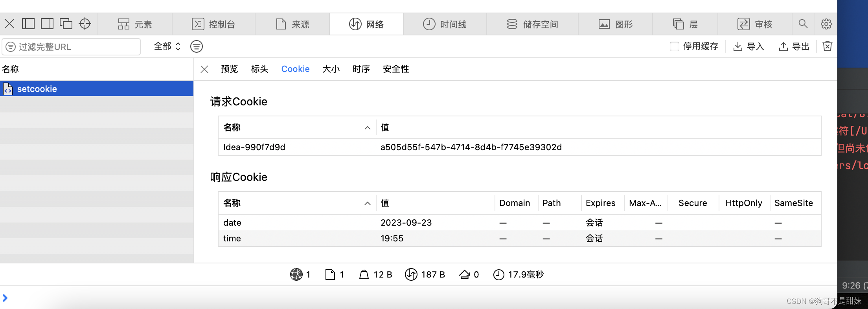Screen dimensions: 868x309
Task: Click the Secure column header
Action: pos(693,203)
